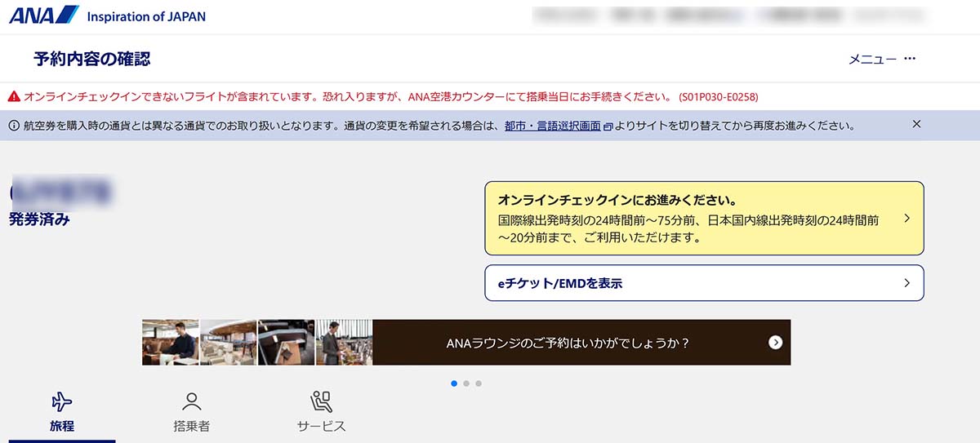Select first carousel dot indicator
980x443 pixels.
(x=454, y=383)
